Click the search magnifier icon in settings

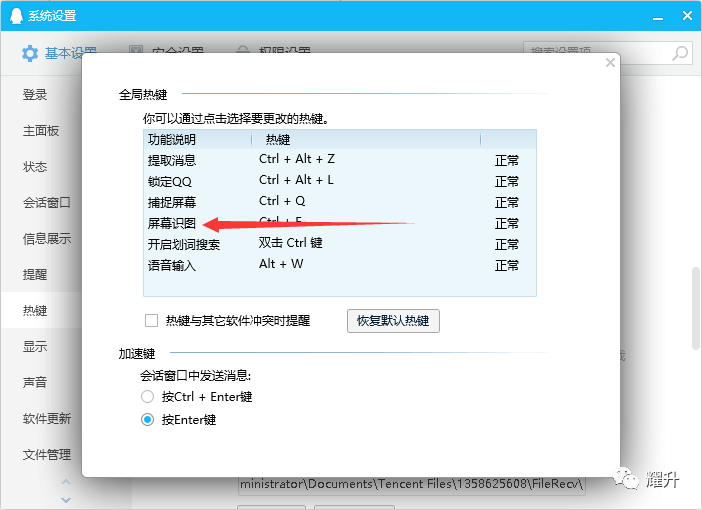(x=680, y=53)
